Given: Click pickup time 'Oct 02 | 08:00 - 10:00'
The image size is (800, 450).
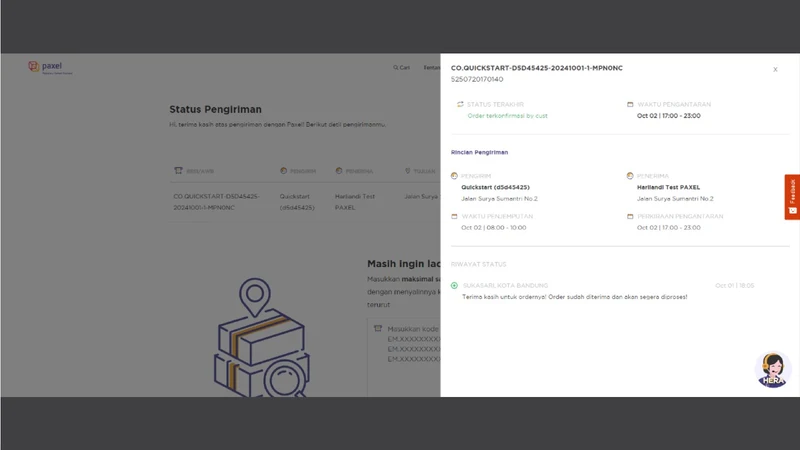Looking at the screenshot, I should pyautogui.click(x=494, y=228).
